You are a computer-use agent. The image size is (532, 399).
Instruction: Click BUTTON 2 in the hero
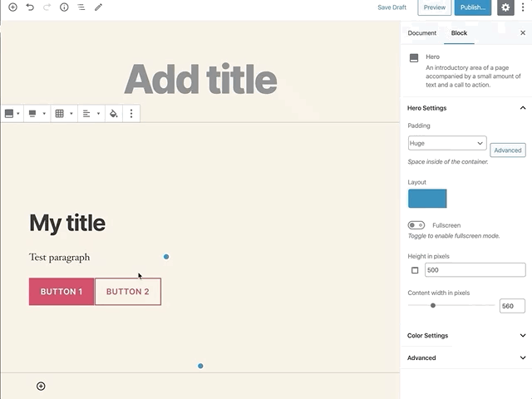(128, 292)
